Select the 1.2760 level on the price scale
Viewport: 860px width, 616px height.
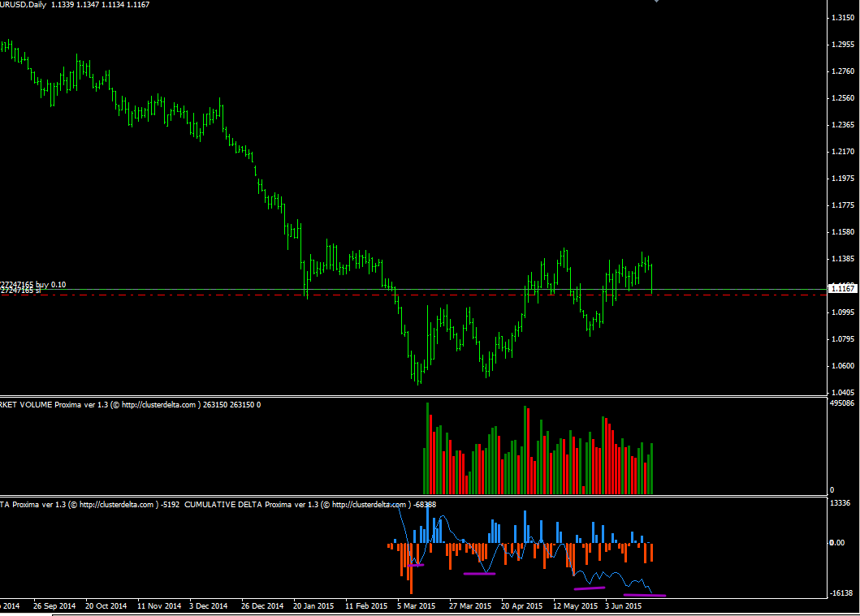coord(843,71)
